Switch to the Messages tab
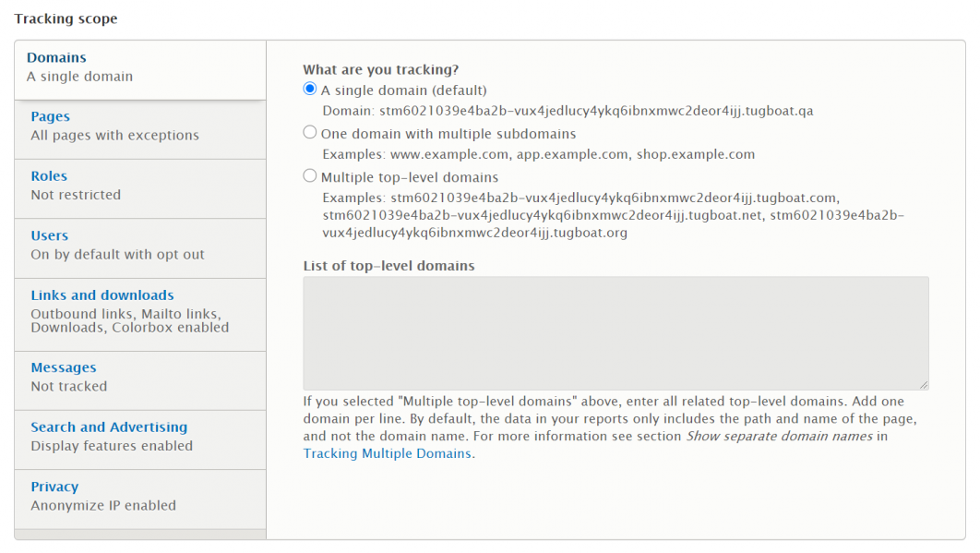Viewport: 980px width, 553px height. point(63,368)
